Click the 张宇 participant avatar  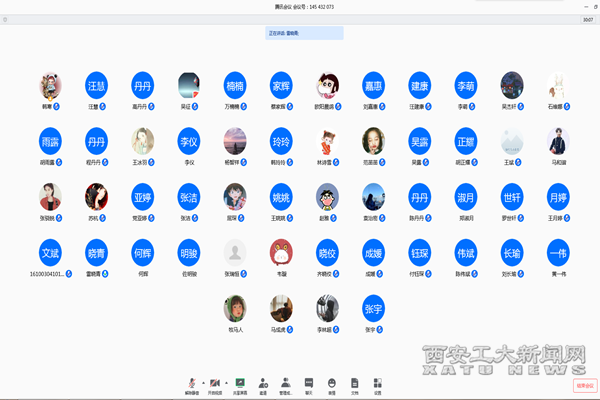tap(373, 307)
